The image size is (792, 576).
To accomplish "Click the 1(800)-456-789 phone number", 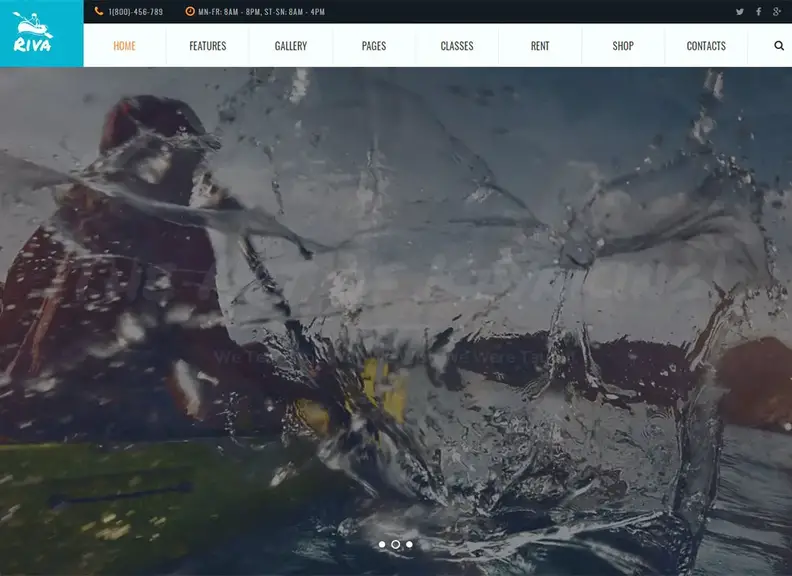I will point(135,12).
